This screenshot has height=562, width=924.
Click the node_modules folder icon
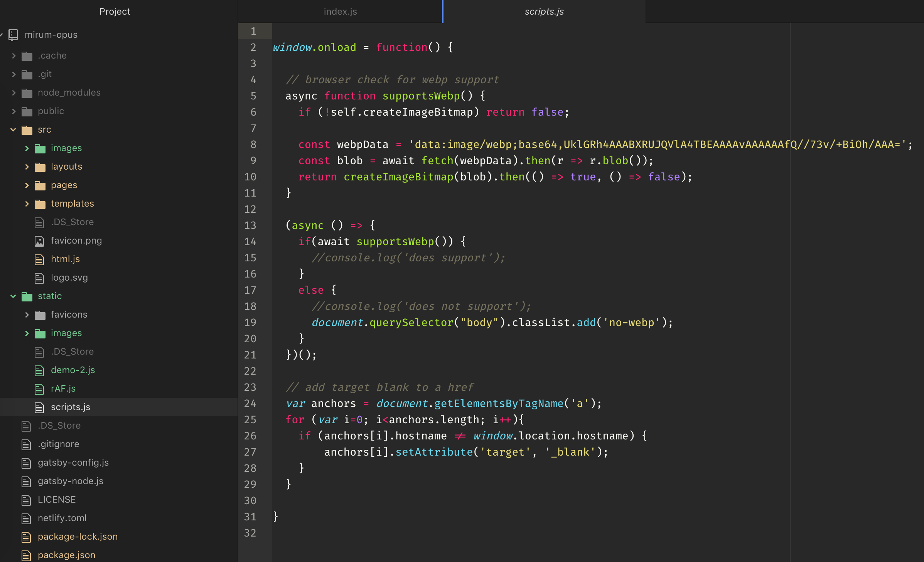27,93
